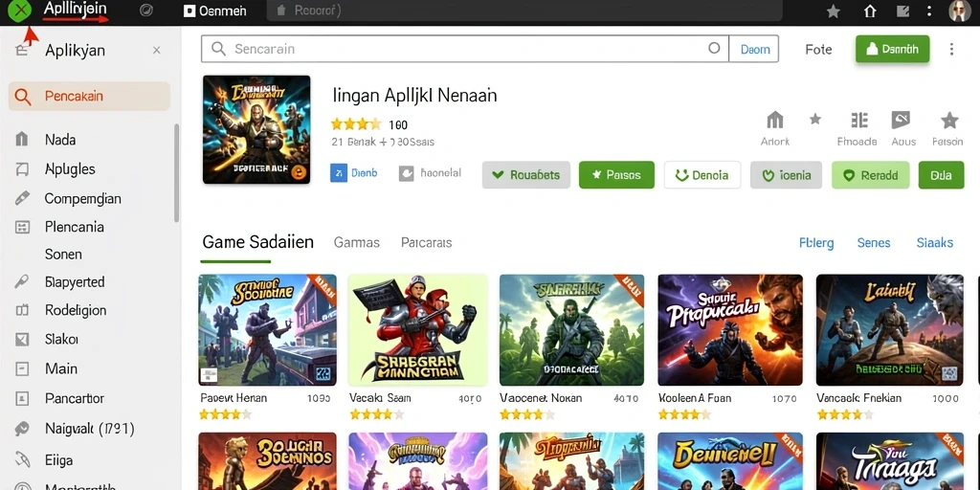
Task: Open the Vaocenet Nokan game thumbnail
Action: (572, 330)
